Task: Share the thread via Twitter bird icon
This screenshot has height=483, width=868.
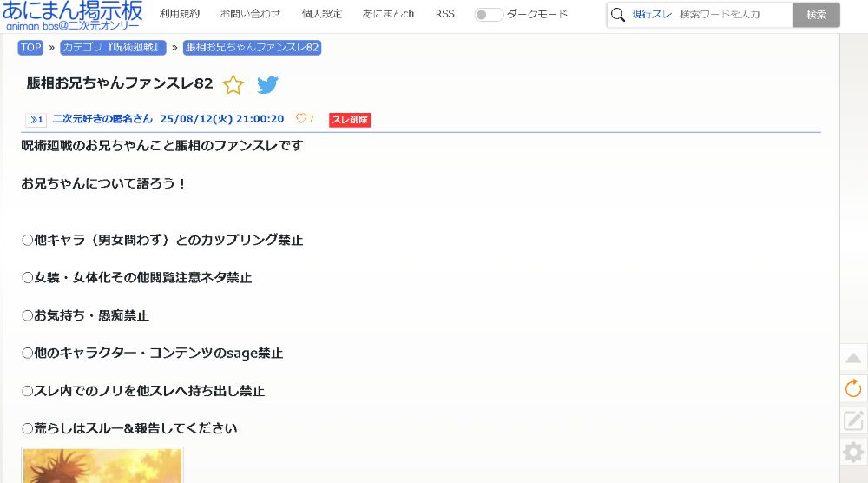Action: (267, 84)
